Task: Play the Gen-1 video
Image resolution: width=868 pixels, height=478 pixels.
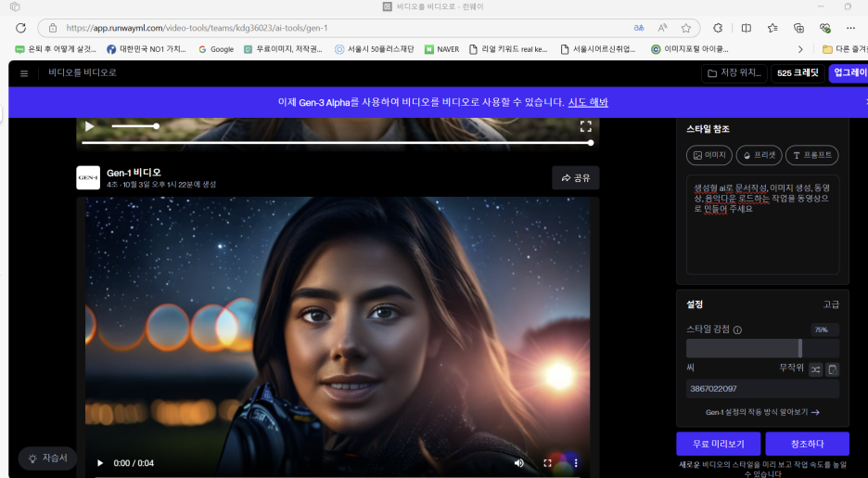Action: coord(100,462)
